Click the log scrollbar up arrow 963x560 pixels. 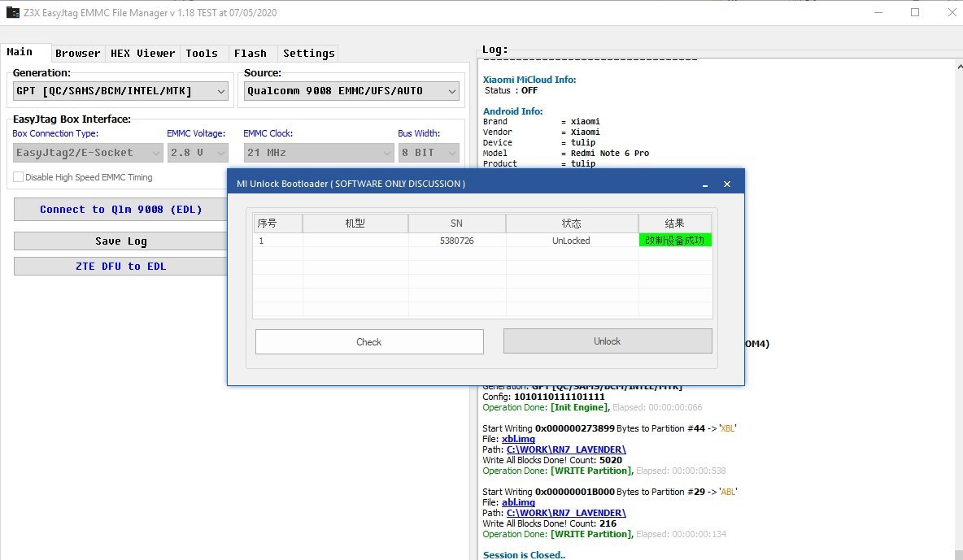click(959, 66)
